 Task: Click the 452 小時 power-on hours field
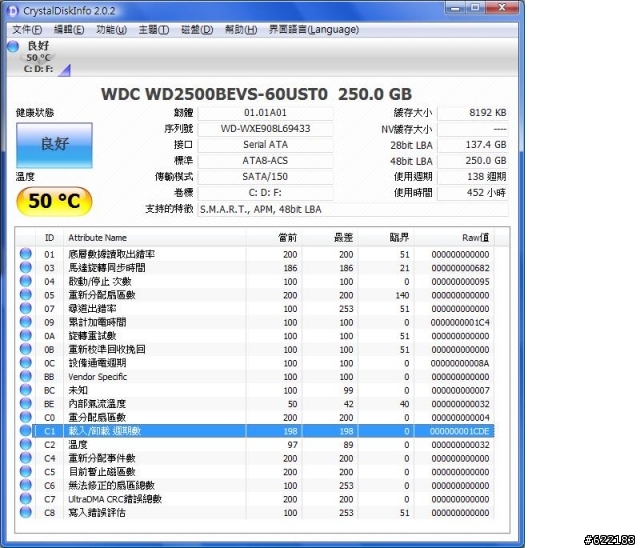point(473,193)
